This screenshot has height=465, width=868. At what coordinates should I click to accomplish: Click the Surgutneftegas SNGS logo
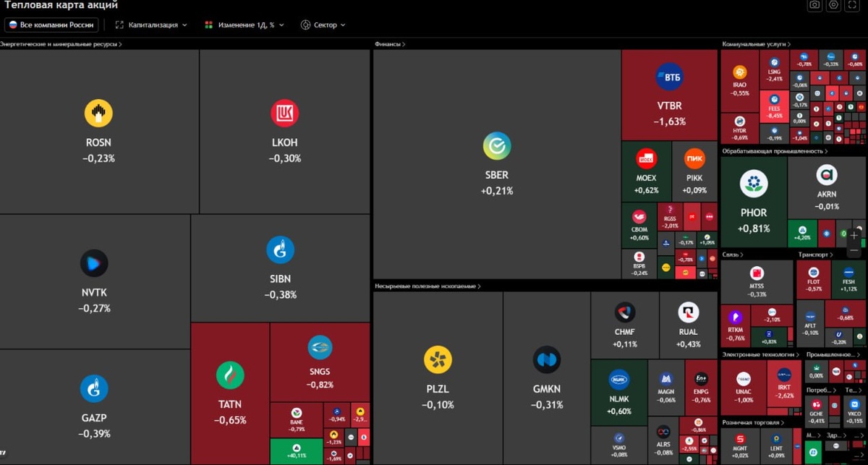[x=320, y=348]
